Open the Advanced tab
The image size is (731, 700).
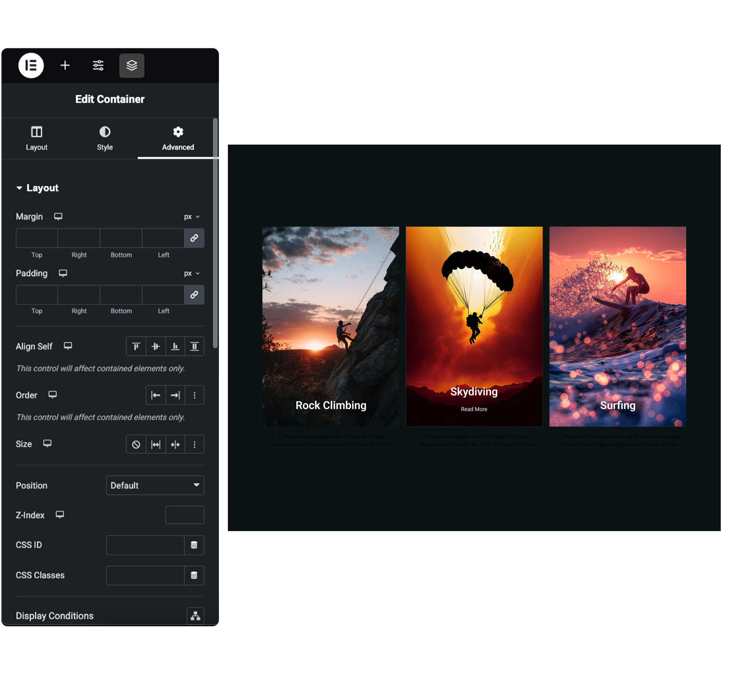pos(178,139)
